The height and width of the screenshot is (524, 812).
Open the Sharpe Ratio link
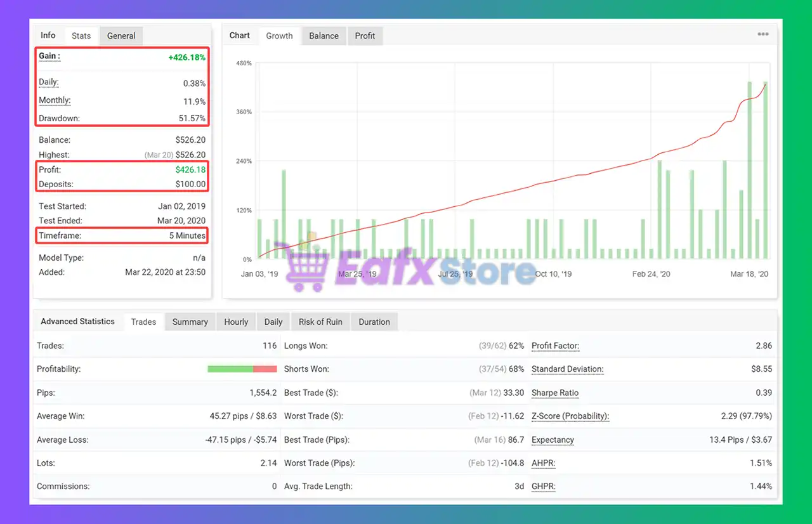pos(554,393)
